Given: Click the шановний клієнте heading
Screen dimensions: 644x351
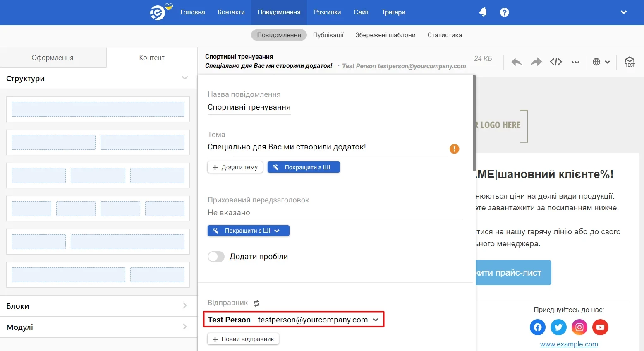Looking at the screenshot, I should [544, 174].
